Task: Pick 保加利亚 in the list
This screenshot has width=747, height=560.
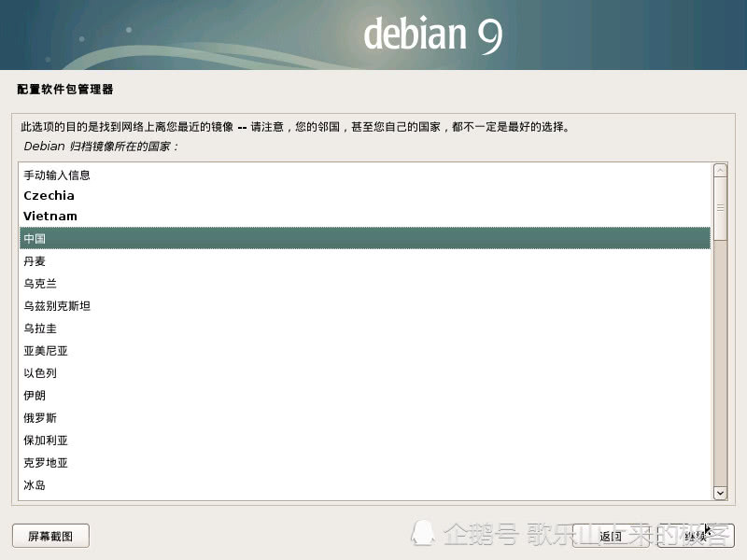Action: pyautogui.click(x=365, y=440)
